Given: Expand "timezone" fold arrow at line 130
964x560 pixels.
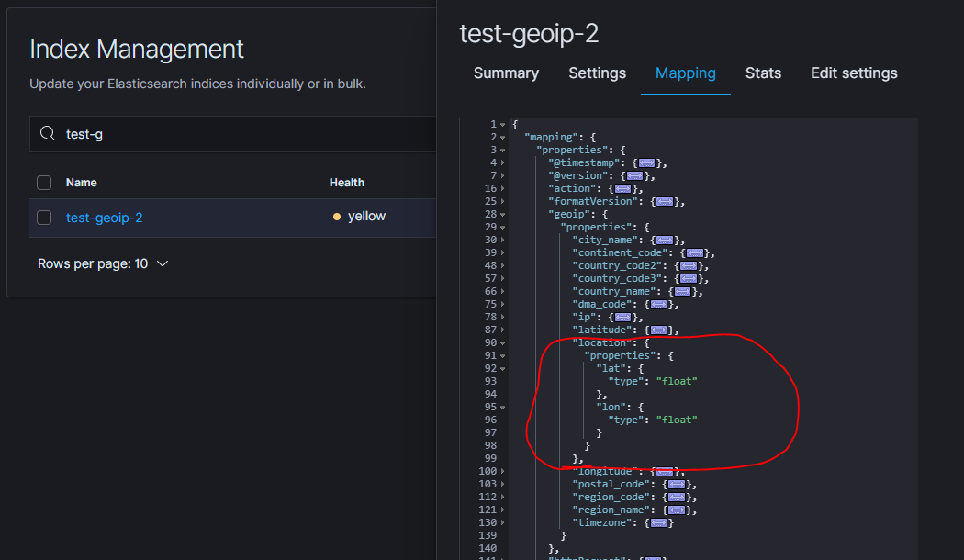Looking at the screenshot, I should pos(502,523).
